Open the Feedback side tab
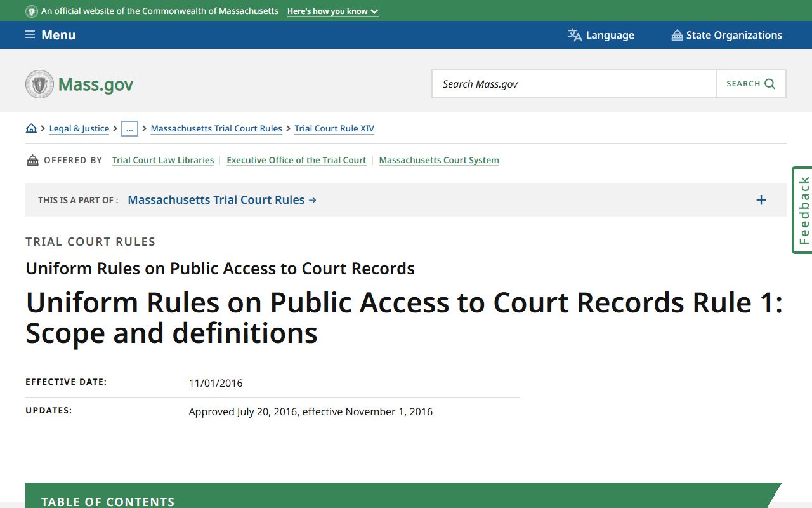Viewport: 812px width, 508px height. [802, 210]
